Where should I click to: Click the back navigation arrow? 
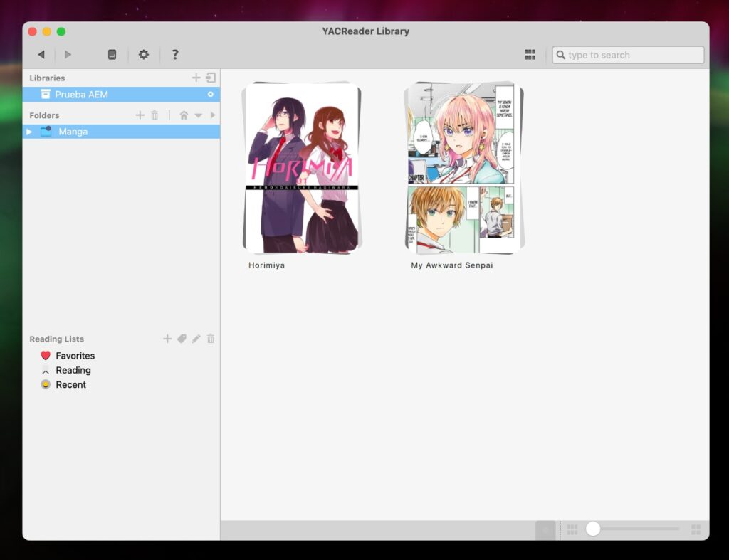tap(41, 54)
